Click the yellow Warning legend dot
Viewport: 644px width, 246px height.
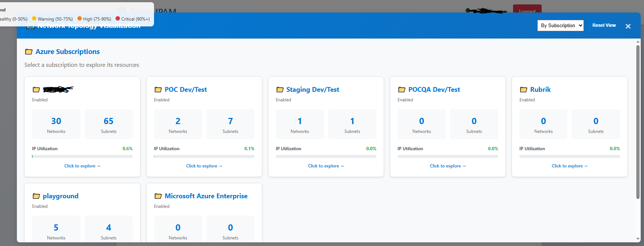point(34,18)
